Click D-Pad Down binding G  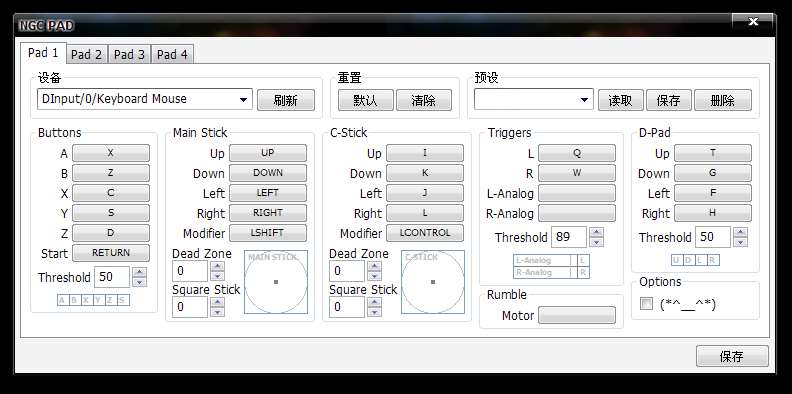[713, 173]
